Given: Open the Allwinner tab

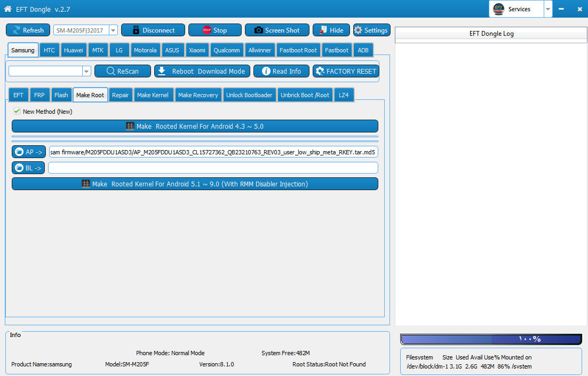Looking at the screenshot, I should (x=259, y=50).
